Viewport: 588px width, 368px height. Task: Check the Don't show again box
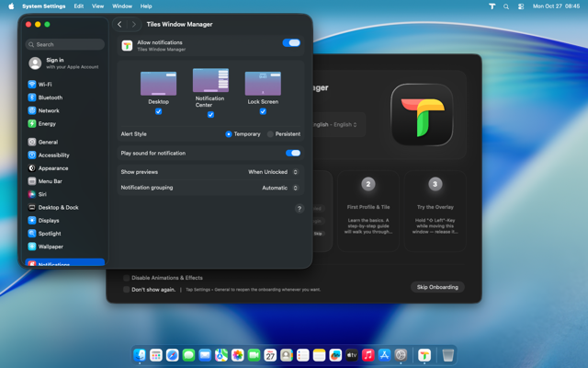(x=127, y=289)
